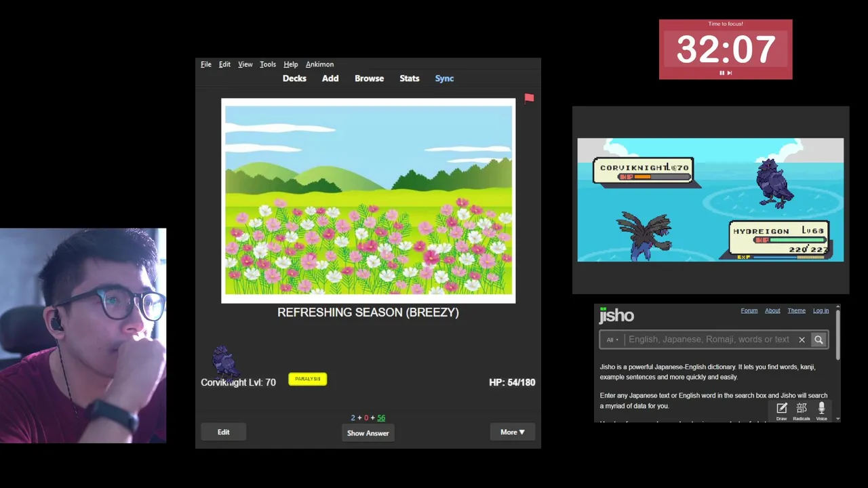Click the REFRESHING SEASON (BREEZY) card text
The height and width of the screenshot is (488, 868).
(368, 312)
